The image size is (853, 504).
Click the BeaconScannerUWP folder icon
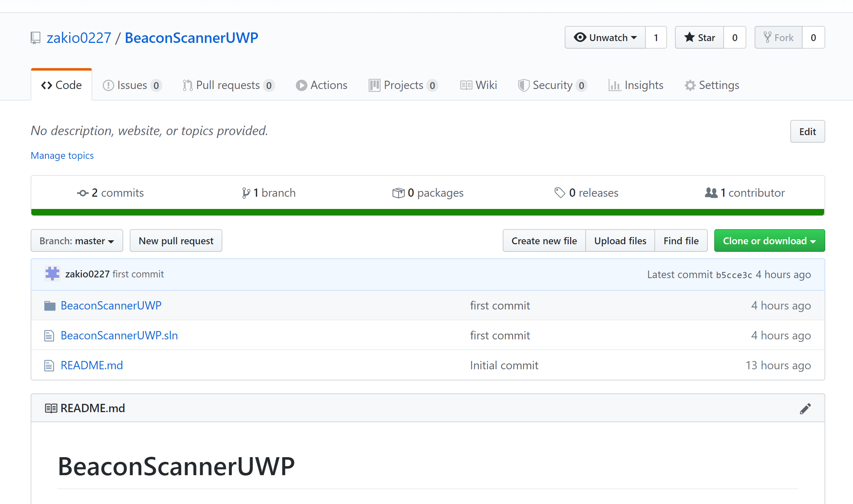click(x=50, y=306)
